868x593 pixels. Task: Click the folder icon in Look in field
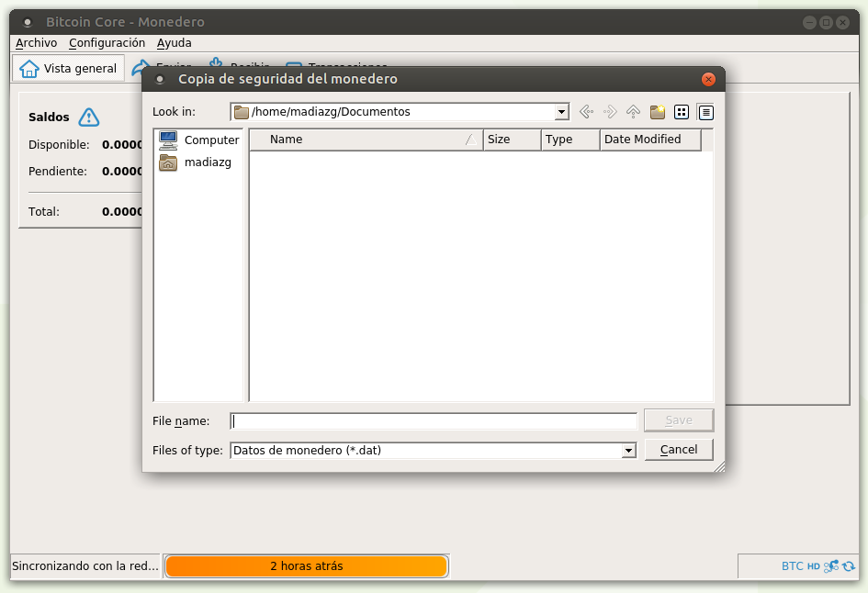pyautogui.click(x=241, y=112)
